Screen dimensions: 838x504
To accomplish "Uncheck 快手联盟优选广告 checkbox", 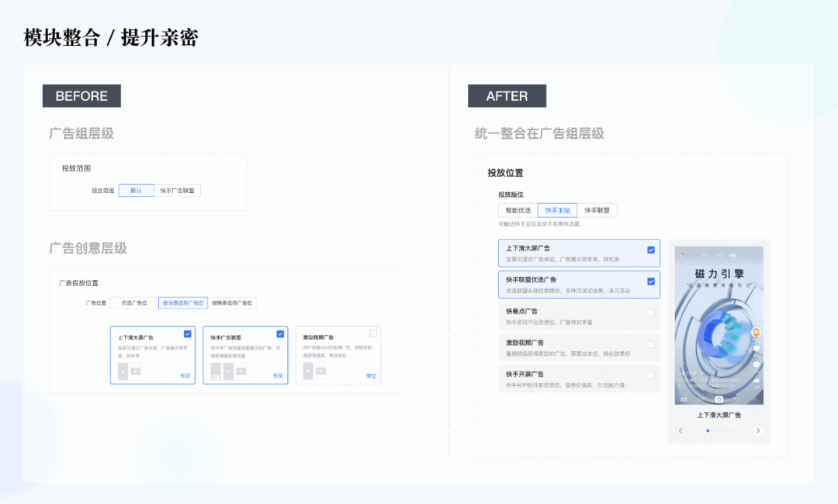I will 651,281.
